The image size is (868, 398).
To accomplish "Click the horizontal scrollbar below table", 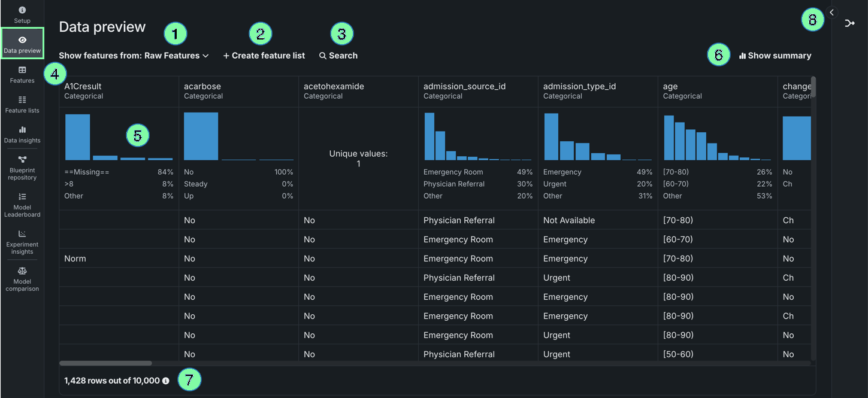I will click(105, 363).
